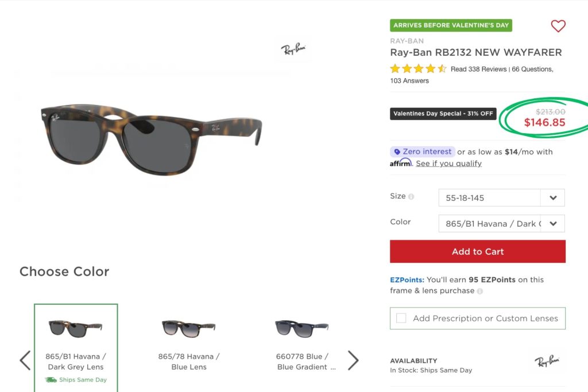Add the sunglasses to your wishlist heart
The image size is (588, 392).
(558, 26)
